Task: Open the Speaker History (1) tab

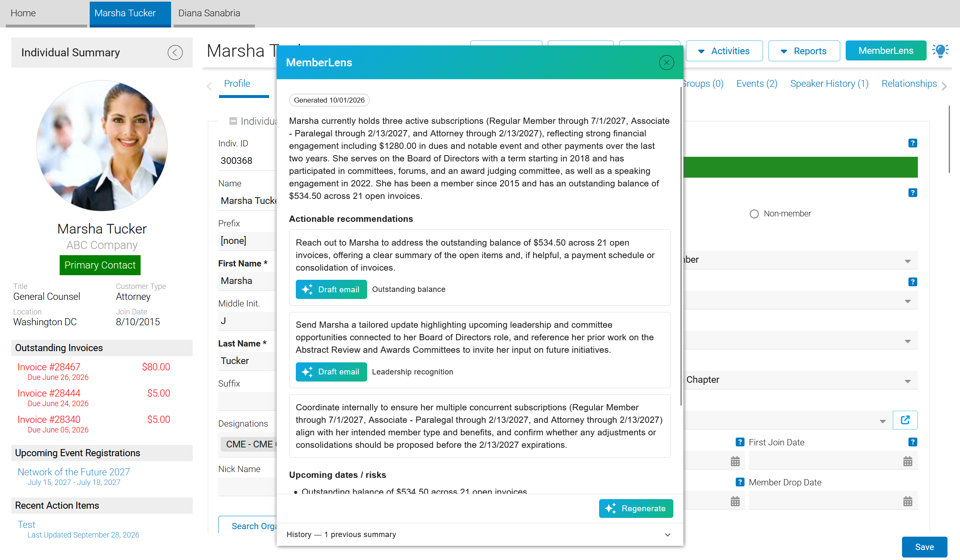Action: click(x=829, y=84)
